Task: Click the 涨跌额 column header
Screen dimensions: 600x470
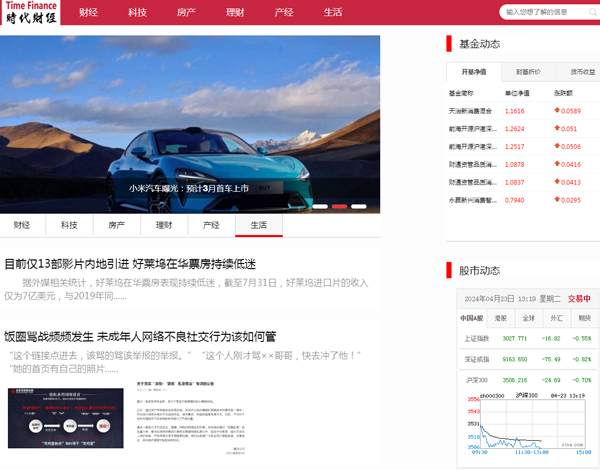Action: tap(563, 93)
